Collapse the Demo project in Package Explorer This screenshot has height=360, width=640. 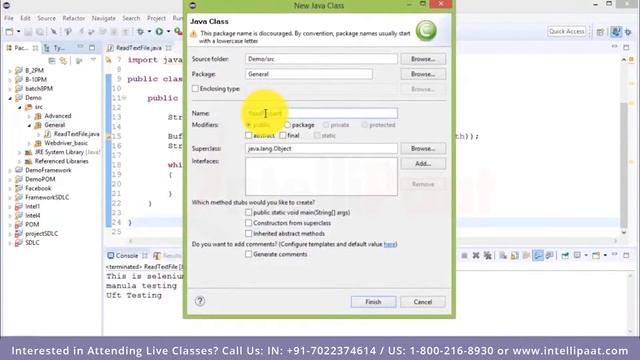click(10, 98)
